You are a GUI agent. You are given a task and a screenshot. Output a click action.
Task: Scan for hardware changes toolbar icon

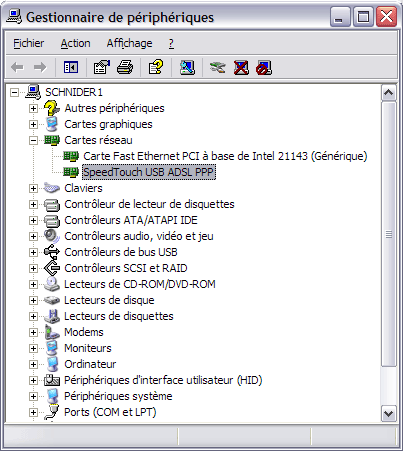pyautogui.click(x=187, y=68)
